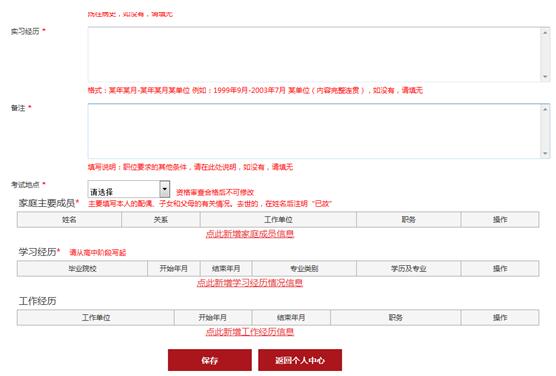
Task: Click the 考试地点 dropdown arrow
Action: pos(164,189)
